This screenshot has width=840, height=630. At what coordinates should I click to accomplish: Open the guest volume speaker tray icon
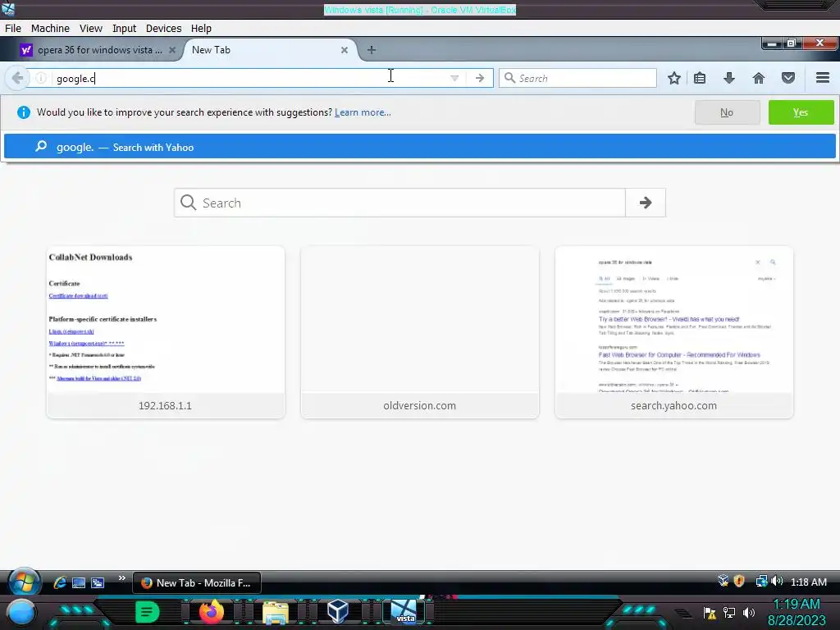777,582
